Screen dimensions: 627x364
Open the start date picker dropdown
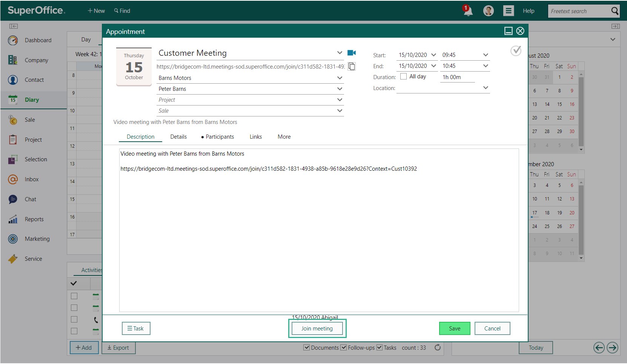(433, 55)
